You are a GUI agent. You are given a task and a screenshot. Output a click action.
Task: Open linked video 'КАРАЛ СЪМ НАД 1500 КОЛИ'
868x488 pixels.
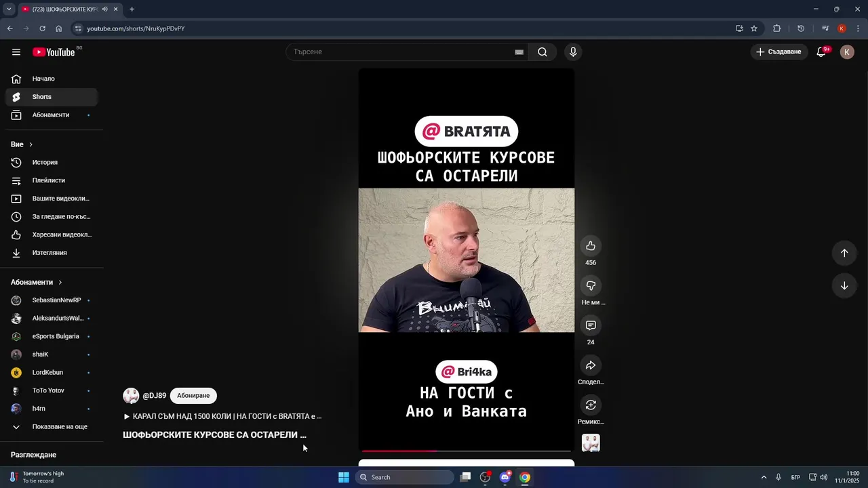[222, 416]
